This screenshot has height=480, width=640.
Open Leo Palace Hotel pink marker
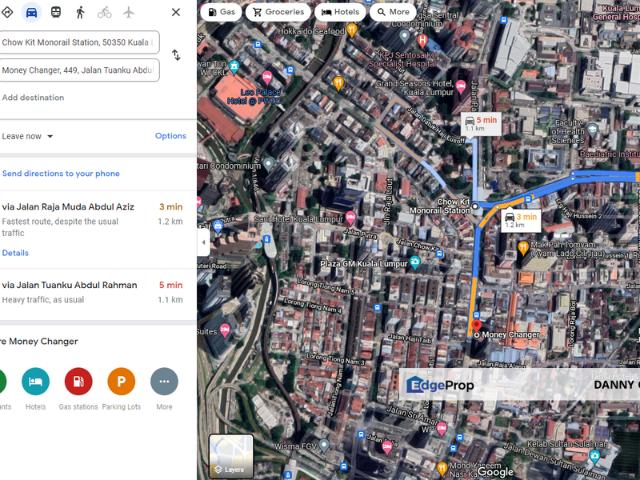[267, 77]
